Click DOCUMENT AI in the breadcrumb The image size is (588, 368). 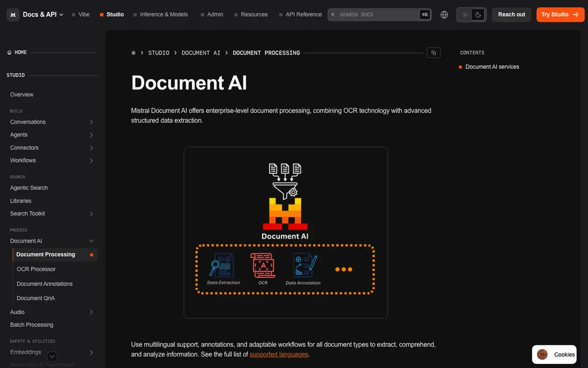pos(201,53)
